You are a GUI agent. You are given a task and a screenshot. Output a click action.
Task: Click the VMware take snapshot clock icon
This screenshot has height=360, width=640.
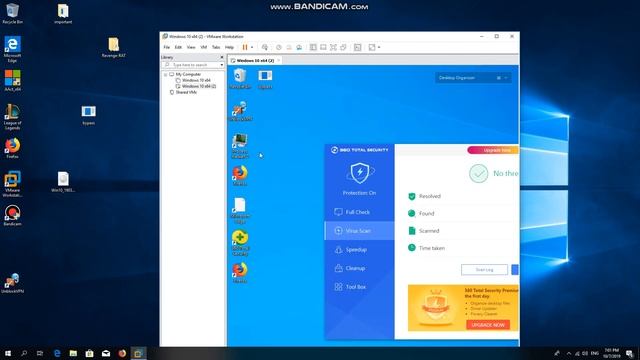[x=279, y=47]
